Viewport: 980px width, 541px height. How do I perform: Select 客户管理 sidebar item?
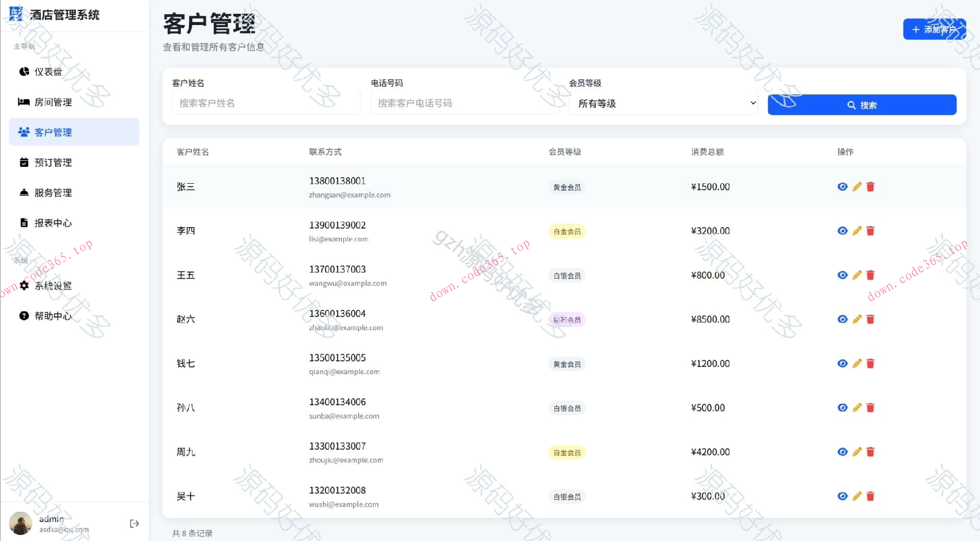pyautogui.click(x=74, y=132)
